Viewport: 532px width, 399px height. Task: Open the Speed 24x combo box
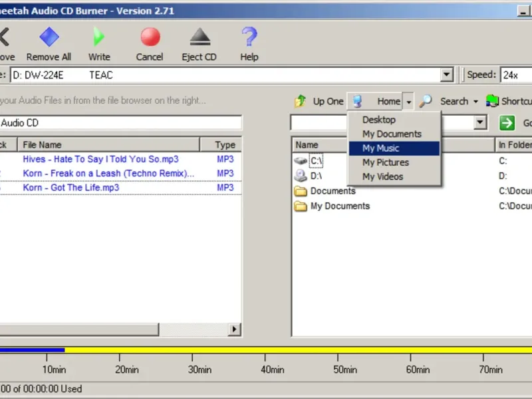(x=516, y=75)
